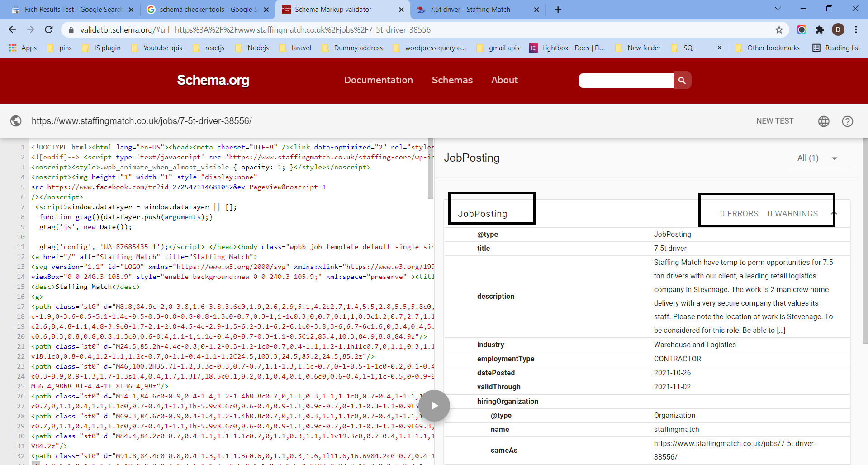Open the All (1) filter dropdown

818,158
